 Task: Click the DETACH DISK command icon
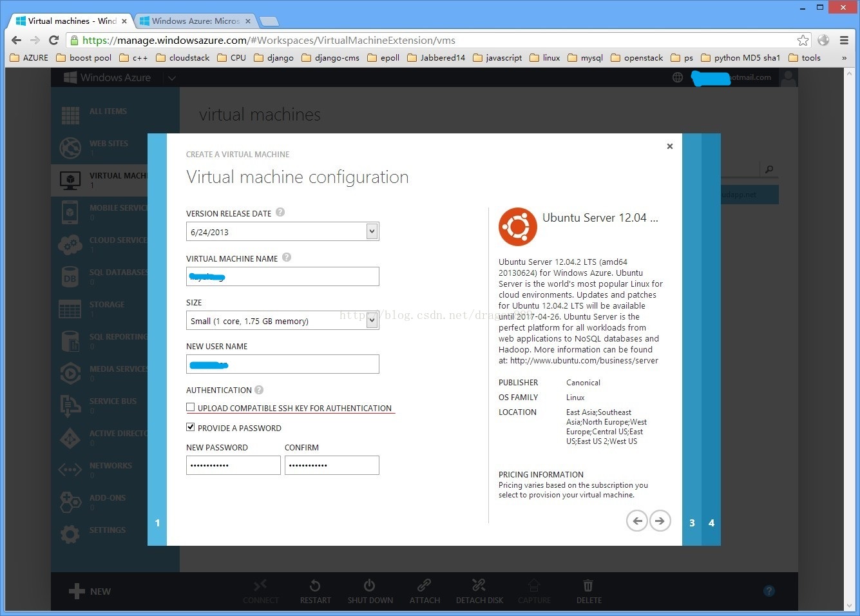[x=479, y=585]
